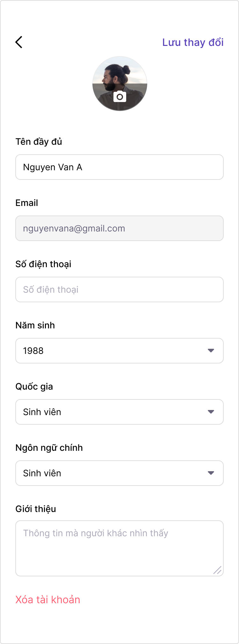Go back using the left arrow icon
Image resolution: width=239 pixels, height=644 pixels.
point(19,42)
